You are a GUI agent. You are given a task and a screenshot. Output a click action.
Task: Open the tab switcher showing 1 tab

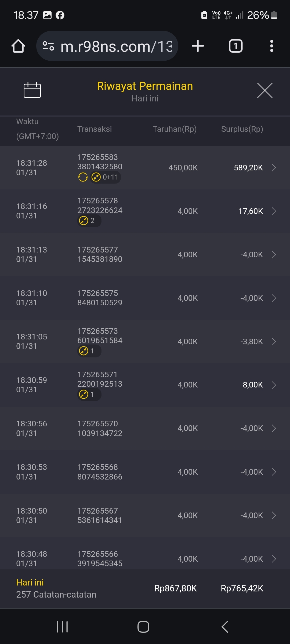click(x=235, y=46)
